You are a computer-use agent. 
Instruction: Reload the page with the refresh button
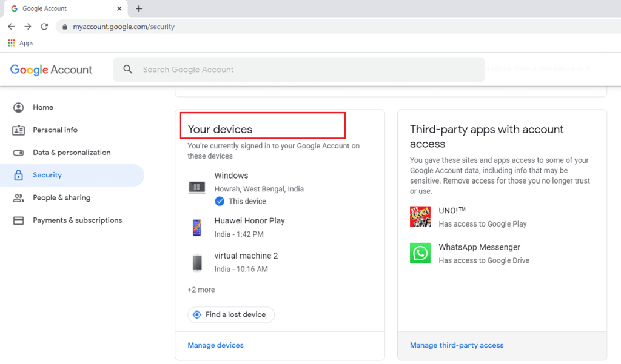pyautogui.click(x=44, y=27)
